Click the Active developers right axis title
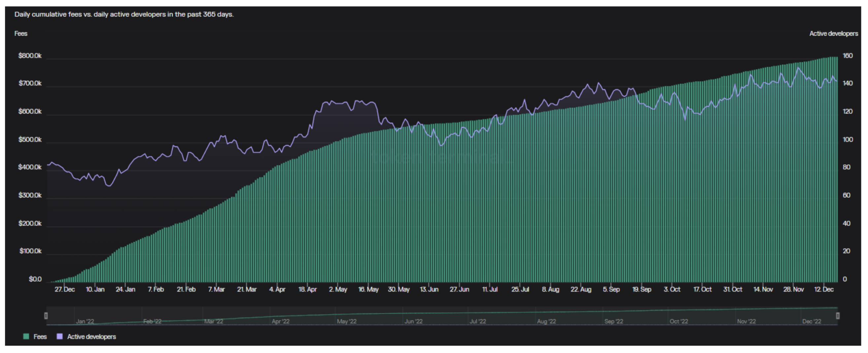The image size is (868, 353). [x=833, y=33]
